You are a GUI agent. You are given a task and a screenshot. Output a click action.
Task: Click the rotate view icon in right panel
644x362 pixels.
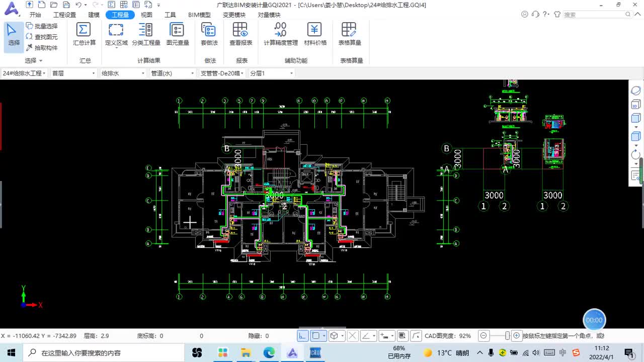click(636, 155)
